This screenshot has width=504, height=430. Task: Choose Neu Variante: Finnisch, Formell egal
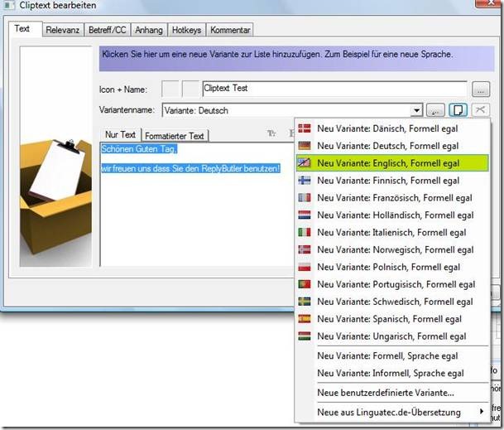point(392,181)
